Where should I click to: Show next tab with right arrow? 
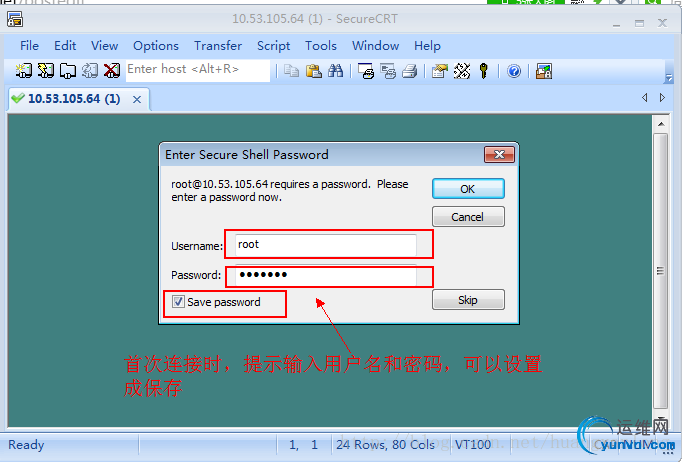(x=662, y=98)
